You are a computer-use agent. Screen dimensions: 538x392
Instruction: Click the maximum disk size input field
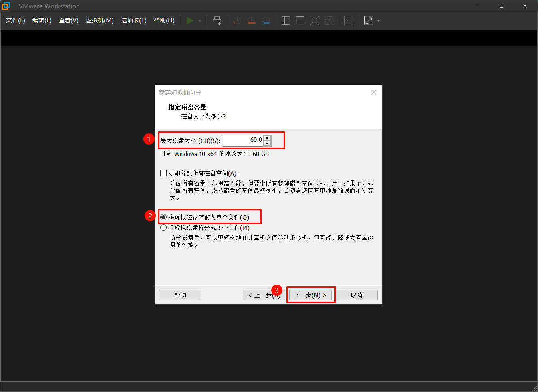point(243,140)
